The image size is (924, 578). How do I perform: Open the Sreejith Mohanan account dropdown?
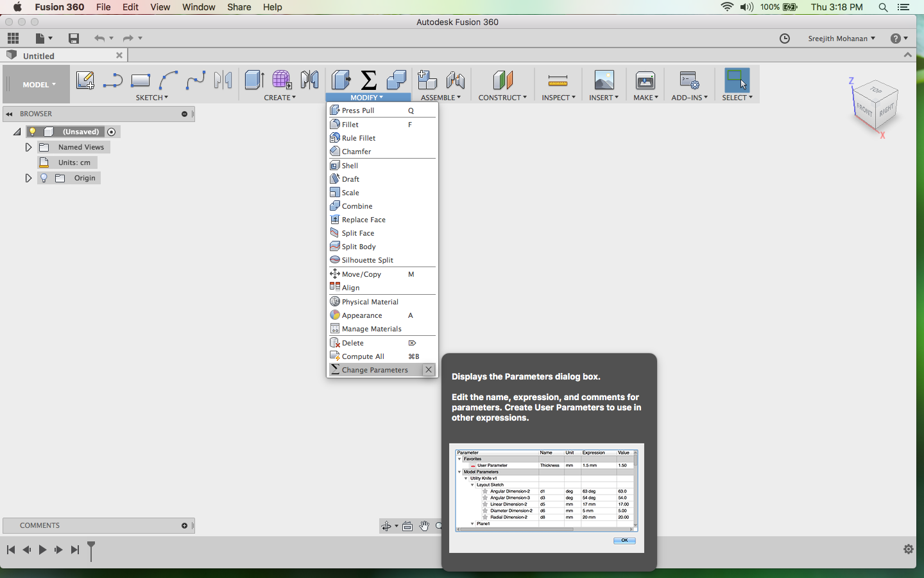click(841, 39)
